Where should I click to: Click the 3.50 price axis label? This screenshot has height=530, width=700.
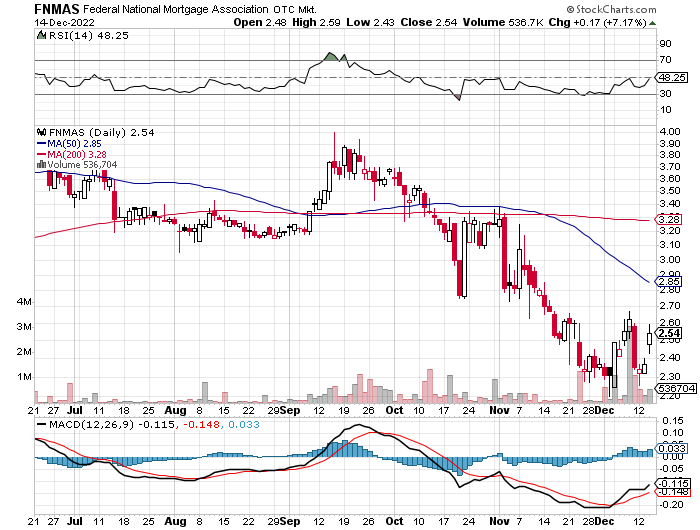click(x=670, y=191)
